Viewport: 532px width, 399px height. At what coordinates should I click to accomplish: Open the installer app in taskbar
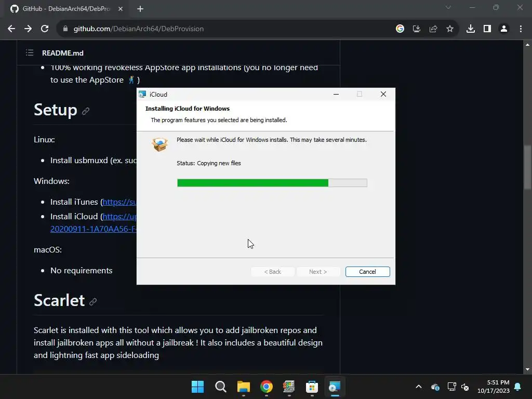click(x=335, y=387)
